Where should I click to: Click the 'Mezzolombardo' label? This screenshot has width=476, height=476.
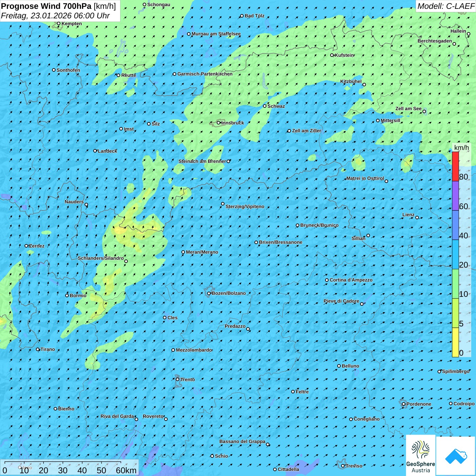pos(194,350)
